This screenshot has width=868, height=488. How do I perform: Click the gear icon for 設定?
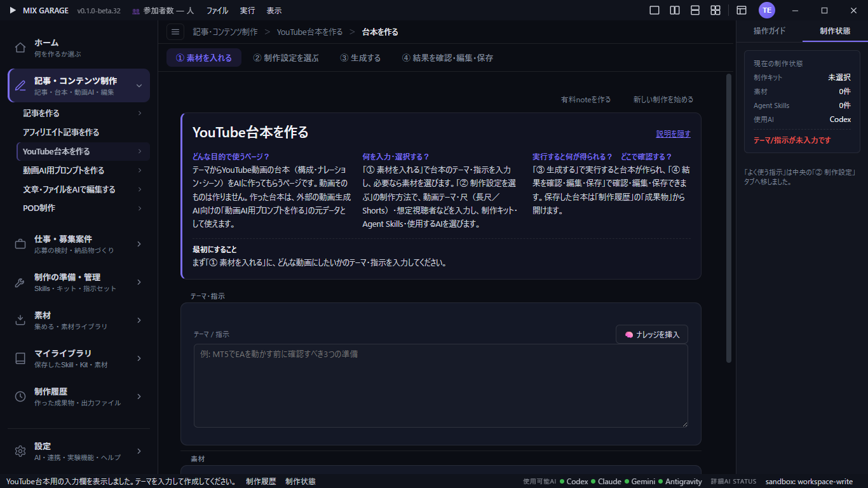click(x=20, y=451)
